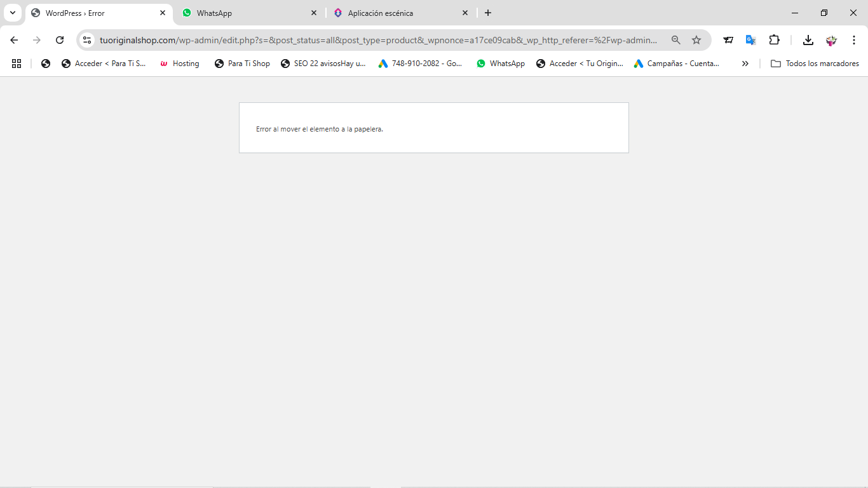Open a new browser tab

pos(488,13)
